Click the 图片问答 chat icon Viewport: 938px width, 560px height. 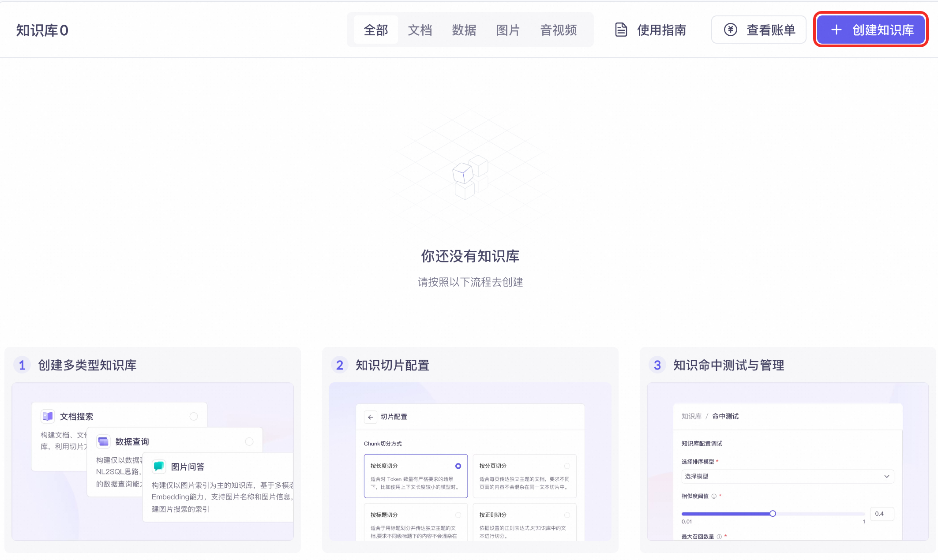(159, 467)
